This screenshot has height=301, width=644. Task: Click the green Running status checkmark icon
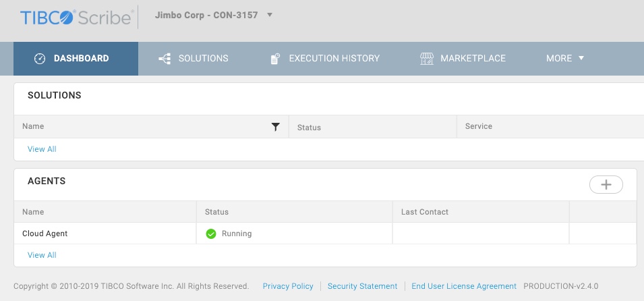tap(210, 234)
